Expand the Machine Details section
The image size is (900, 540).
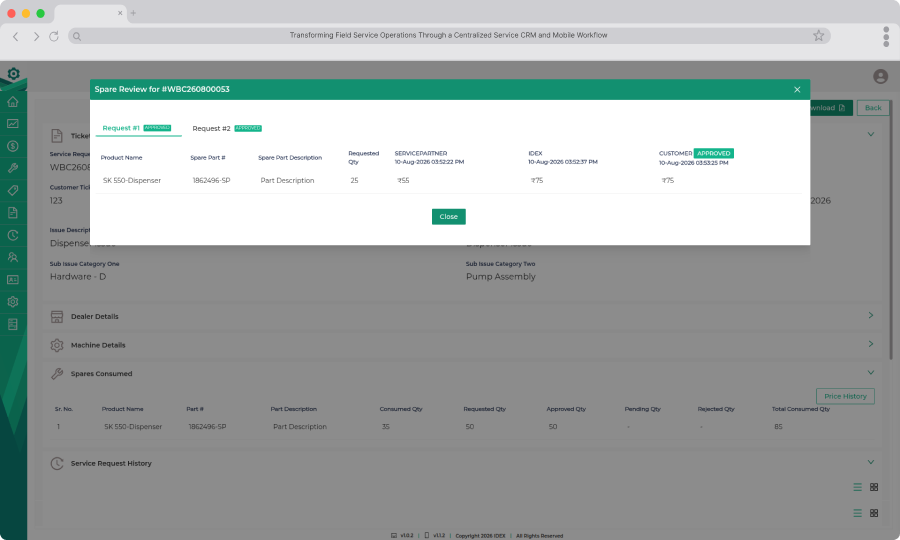[871, 344]
